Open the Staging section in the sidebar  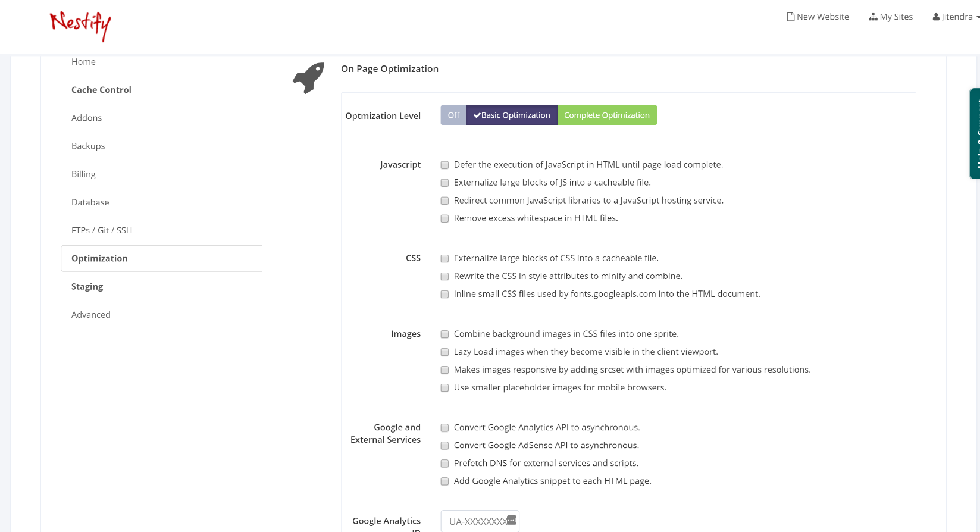click(x=87, y=286)
